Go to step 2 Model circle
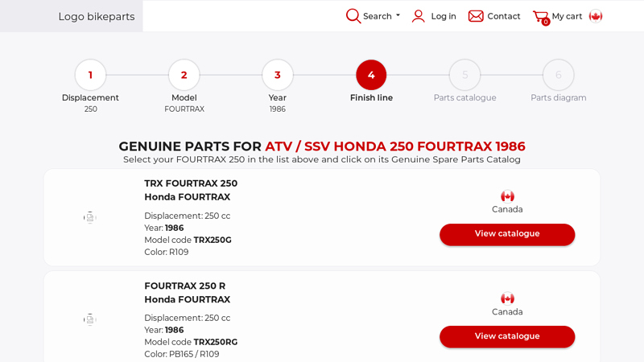Screen dimensions: 644x362 tap(184, 75)
